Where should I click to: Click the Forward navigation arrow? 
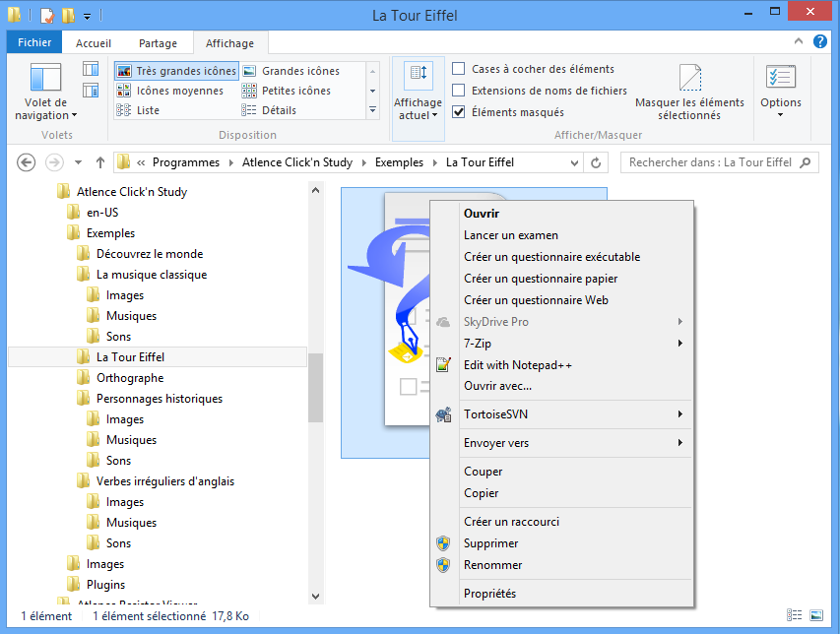54,162
